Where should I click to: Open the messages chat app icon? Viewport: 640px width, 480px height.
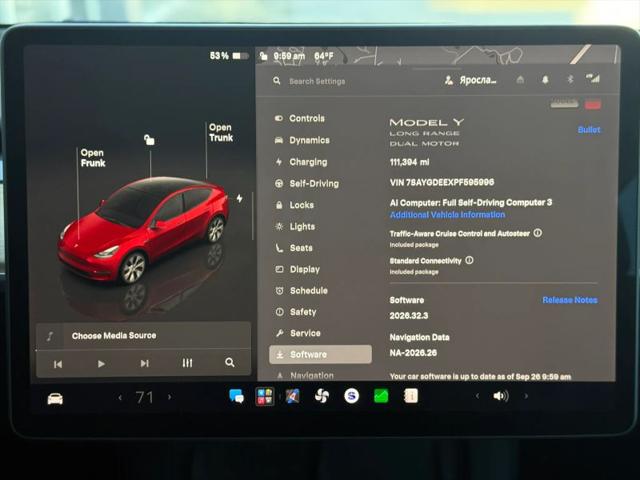(x=236, y=396)
